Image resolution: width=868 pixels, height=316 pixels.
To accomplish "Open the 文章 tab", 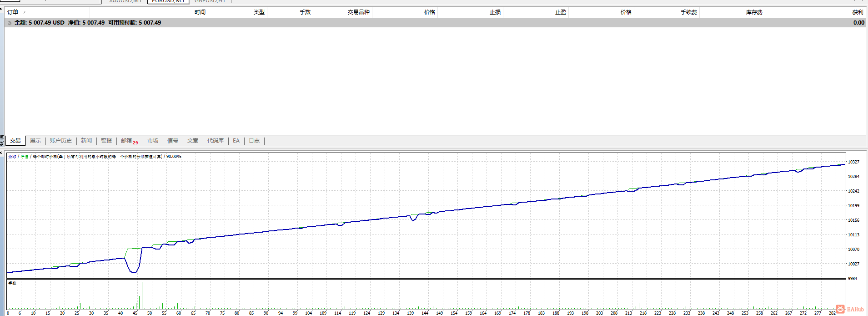I will click(x=193, y=141).
